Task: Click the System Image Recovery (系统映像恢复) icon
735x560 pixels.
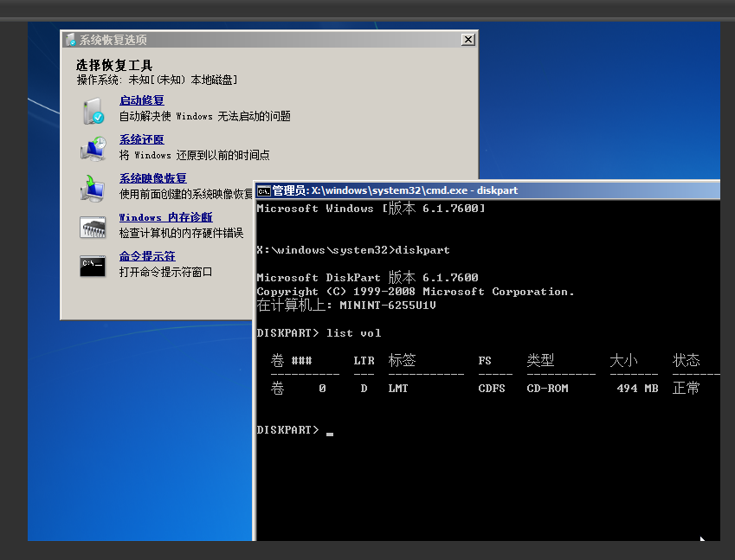Action: (x=93, y=189)
